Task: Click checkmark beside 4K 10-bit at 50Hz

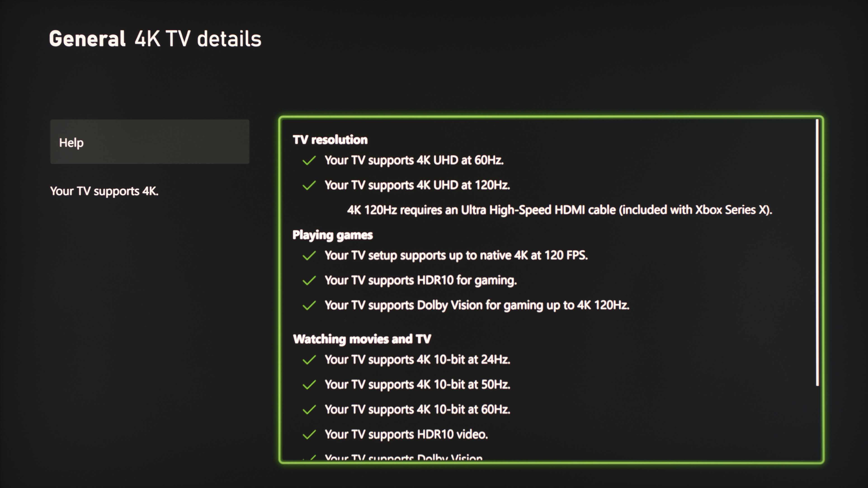Action: [309, 385]
